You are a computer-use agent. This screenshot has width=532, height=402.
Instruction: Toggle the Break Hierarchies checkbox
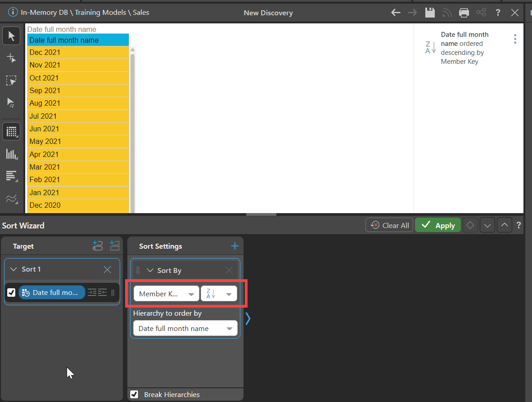tap(134, 394)
